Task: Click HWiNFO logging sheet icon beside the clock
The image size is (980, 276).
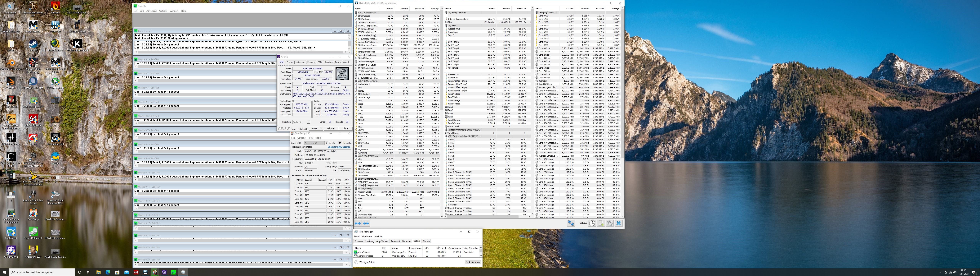Action: (601, 223)
